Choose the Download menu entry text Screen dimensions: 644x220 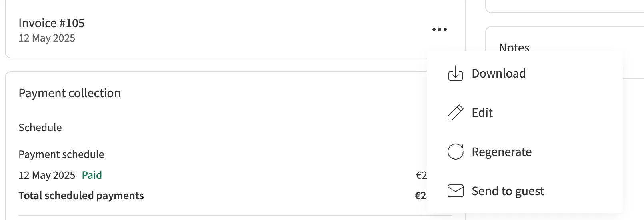click(x=498, y=74)
